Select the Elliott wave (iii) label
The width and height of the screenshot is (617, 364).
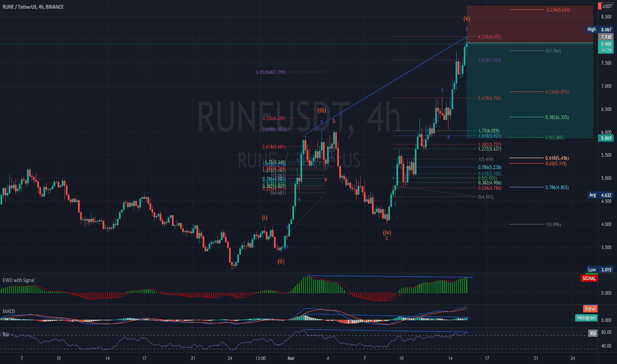pos(322,111)
